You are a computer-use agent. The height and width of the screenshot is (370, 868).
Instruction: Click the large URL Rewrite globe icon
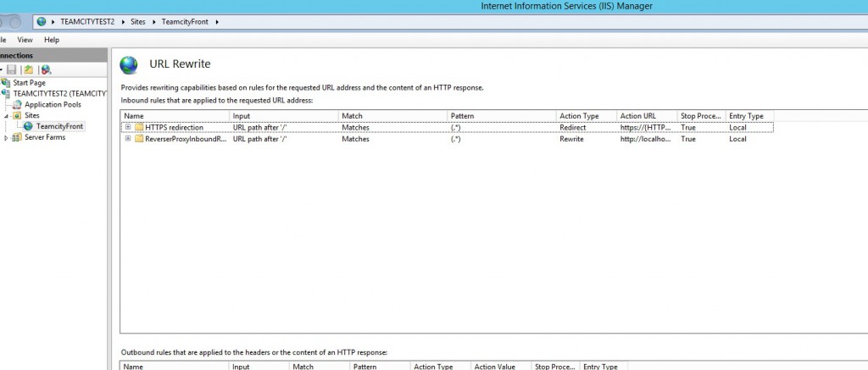point(129,64)
